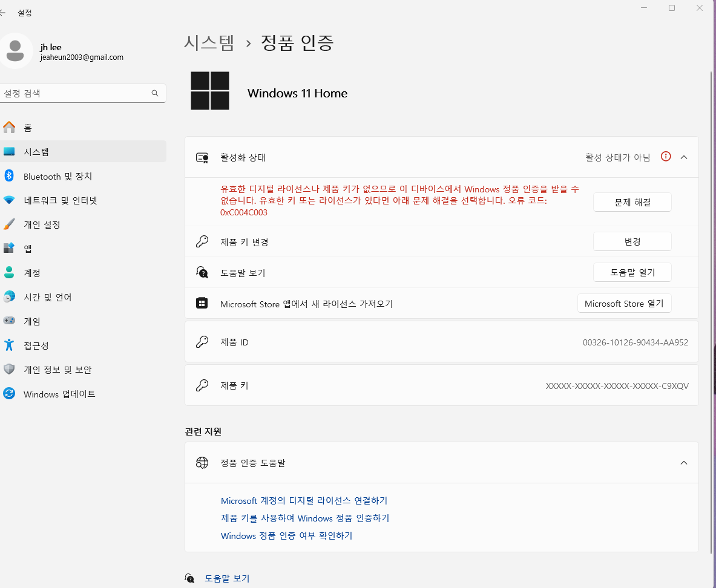This screenshot has width=716, height=588.
Task: Click the Home house icon in sidebar
Action: point(9,128)
